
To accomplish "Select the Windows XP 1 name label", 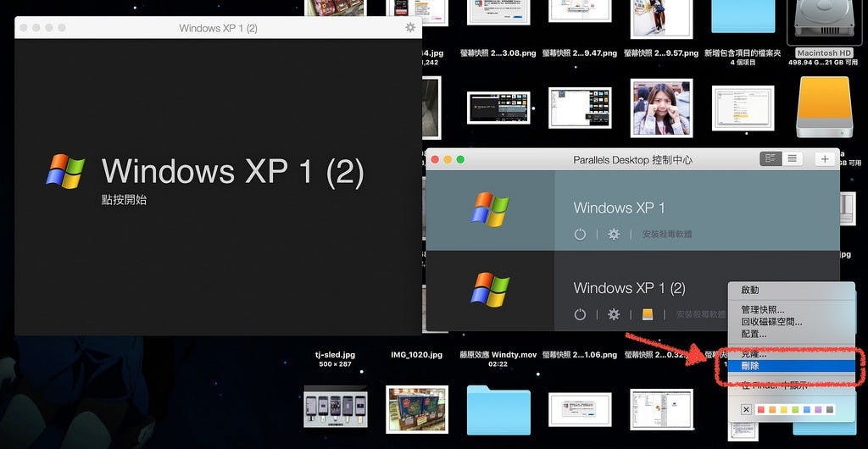I will [619, 208].
